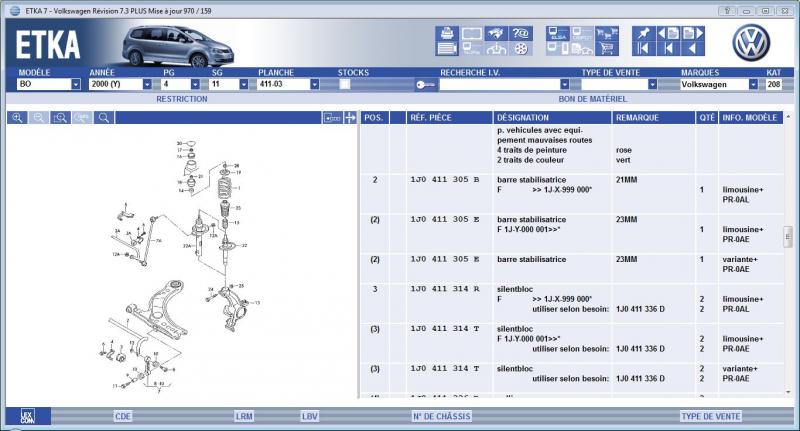Click the REMARQUE column header
This screenshot has height=431, width=800.
pyautogui.click(x=653, y=118)
